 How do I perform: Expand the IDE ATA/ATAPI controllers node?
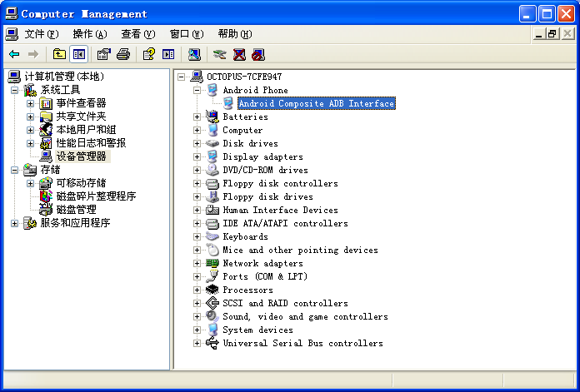(197, 223)
